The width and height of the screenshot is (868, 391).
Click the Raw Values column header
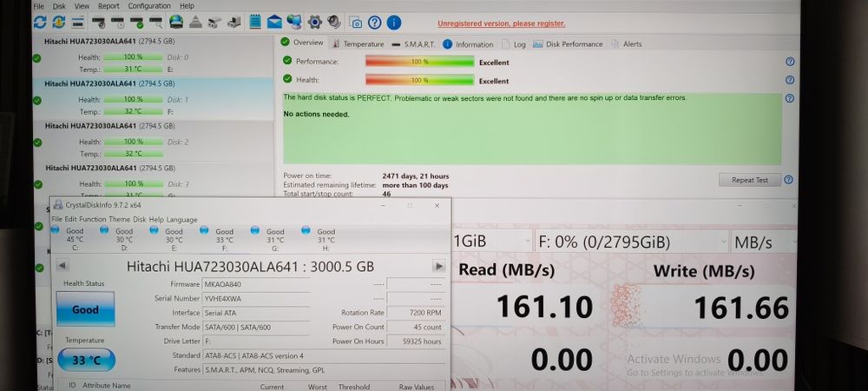point(417,387)
